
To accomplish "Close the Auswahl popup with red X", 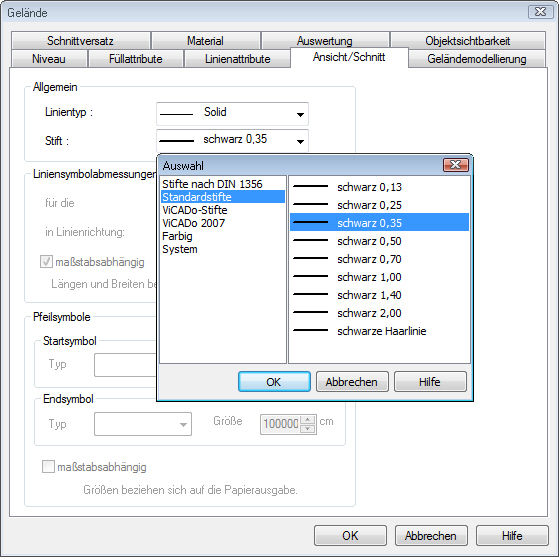I will click(x=456, y=165).
